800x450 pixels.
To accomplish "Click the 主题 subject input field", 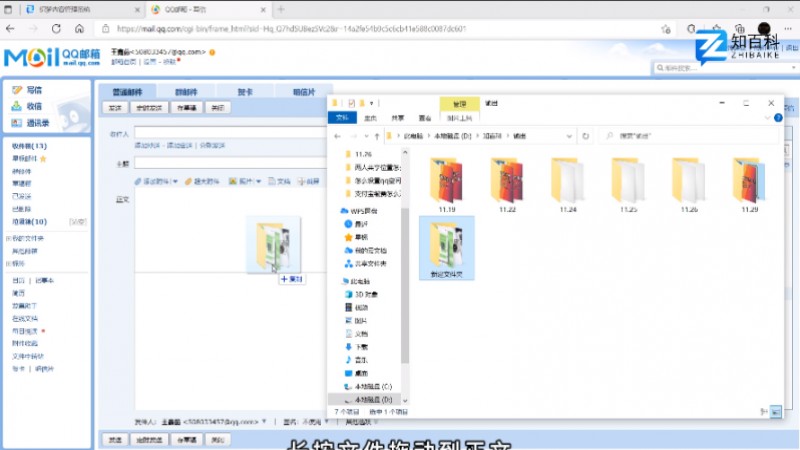I will point(231,163).
